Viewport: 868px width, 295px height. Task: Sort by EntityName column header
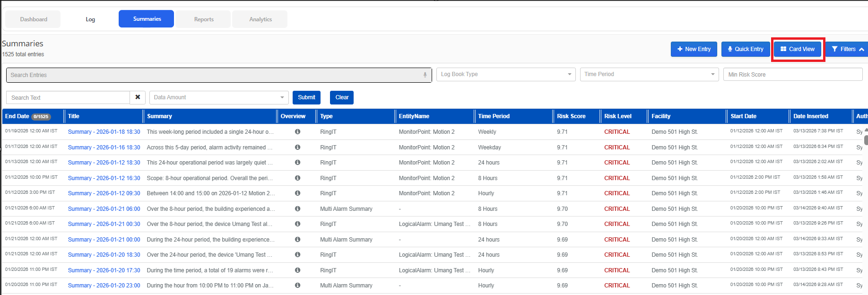[x=414, y=116]
